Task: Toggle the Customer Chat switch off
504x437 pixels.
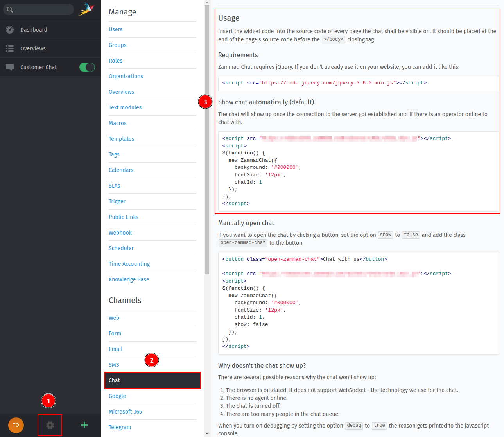Action: coord(87,67)
